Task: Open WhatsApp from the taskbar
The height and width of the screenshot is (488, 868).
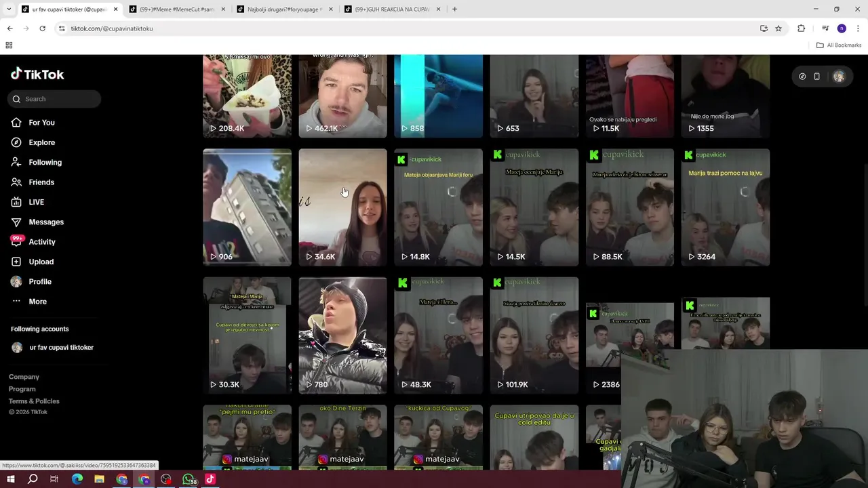Action: 189,479
